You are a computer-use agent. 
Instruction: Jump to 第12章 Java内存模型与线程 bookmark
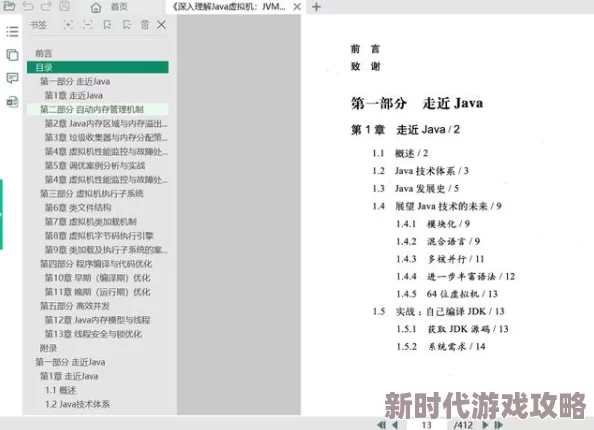(x=97, y=320)
